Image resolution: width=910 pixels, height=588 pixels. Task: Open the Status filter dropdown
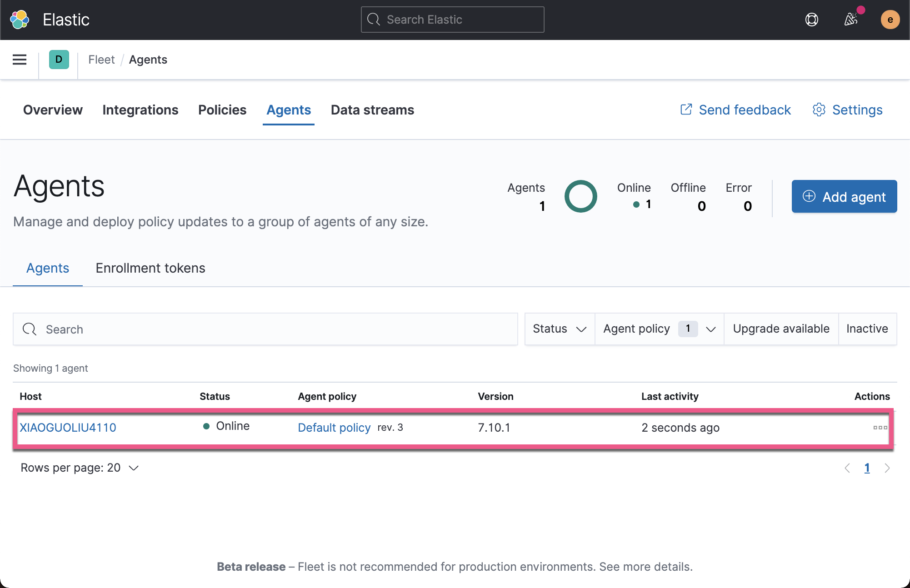559,329
